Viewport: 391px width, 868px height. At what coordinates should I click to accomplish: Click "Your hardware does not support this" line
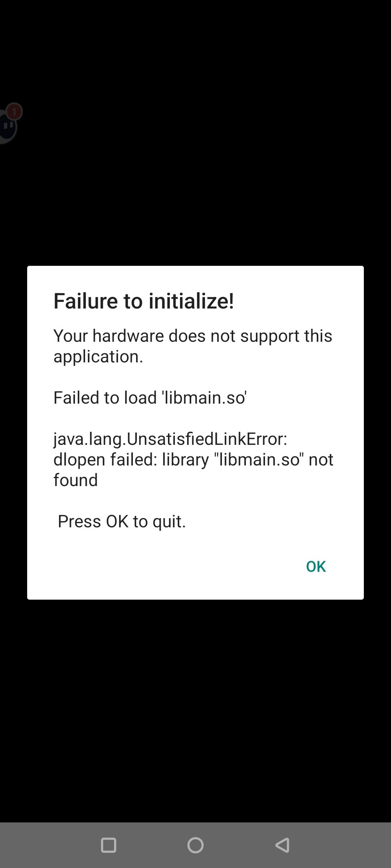193,336
